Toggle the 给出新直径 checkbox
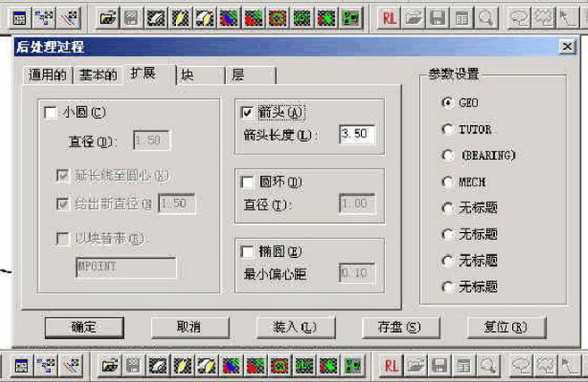This screenshot has width=588, height=382. coord(63,204)
